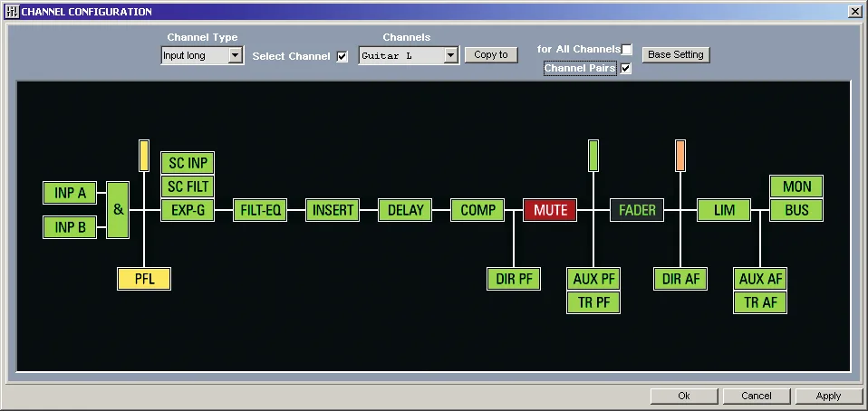Select the MON block
The height and width of the screenshot is (411, 868).
click(x=796, y=186)
